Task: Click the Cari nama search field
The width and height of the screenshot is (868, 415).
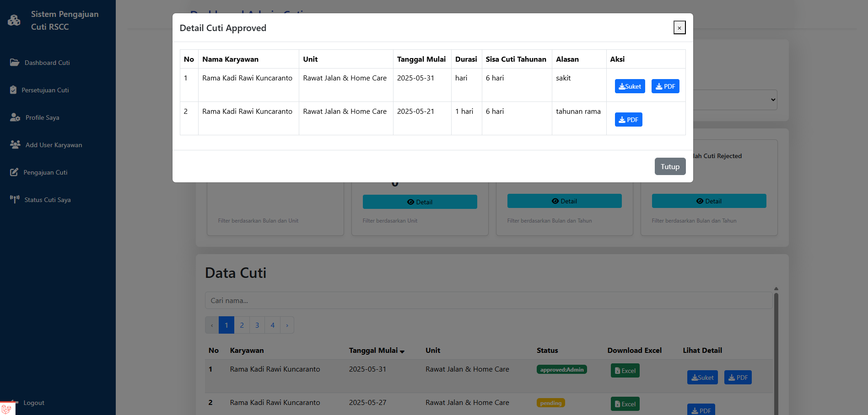Action: point(488,301)
